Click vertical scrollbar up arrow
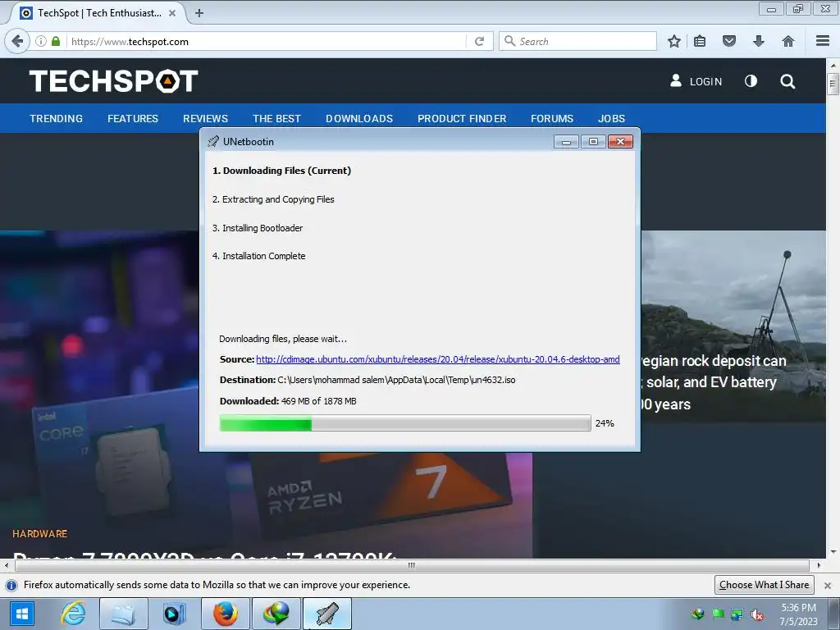This screenshot has height=630, width=840. coord(833,65)
